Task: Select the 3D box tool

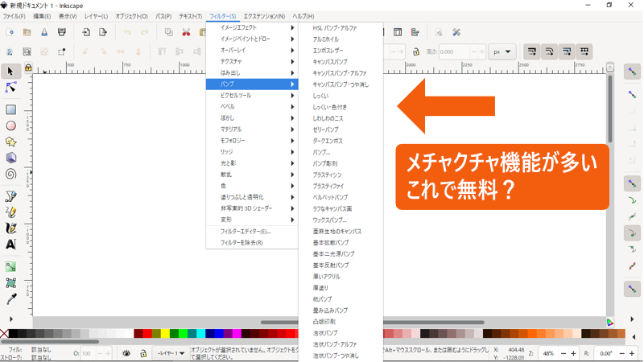Action: point(10,158)
